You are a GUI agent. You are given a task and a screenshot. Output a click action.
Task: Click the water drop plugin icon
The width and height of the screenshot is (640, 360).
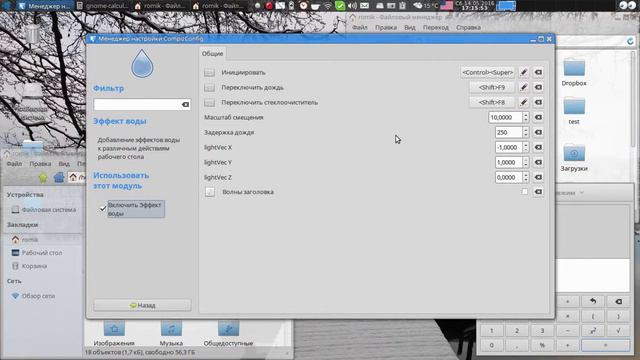point(142,64)
